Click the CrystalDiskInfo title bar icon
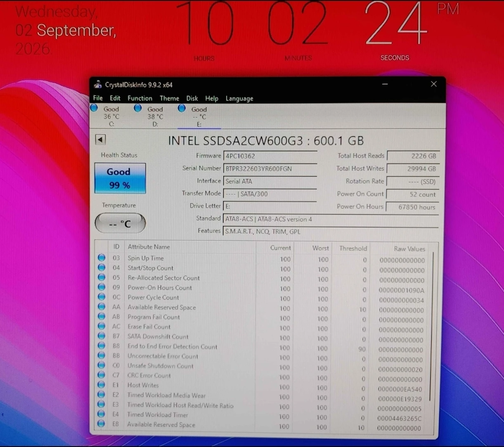The image size is (504, 447). click(x=97, y=85)
